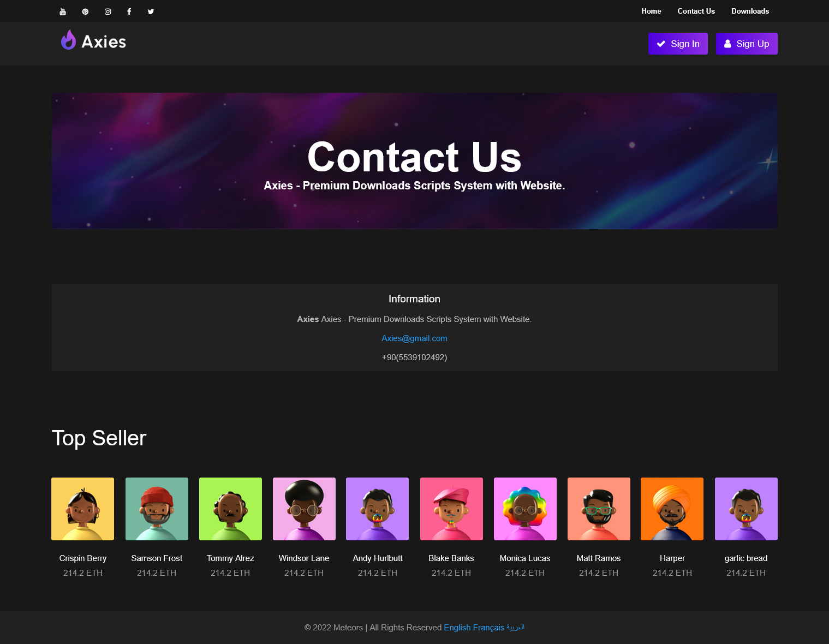Click the Axies flame logo
Viewport: 829px width, 644px height.
coord(68,40)
